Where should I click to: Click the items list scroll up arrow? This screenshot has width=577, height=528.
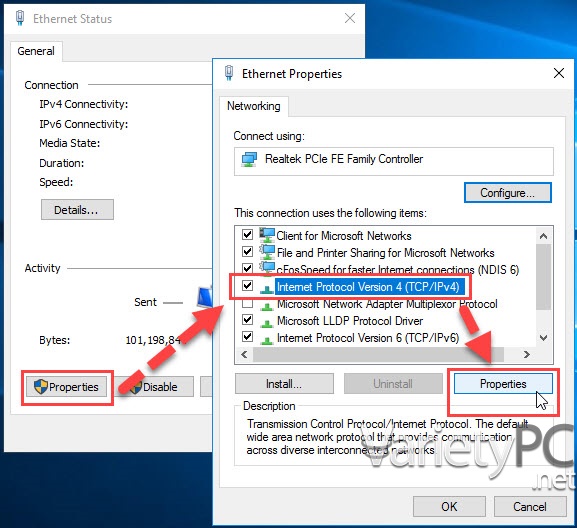coord(544,236)
